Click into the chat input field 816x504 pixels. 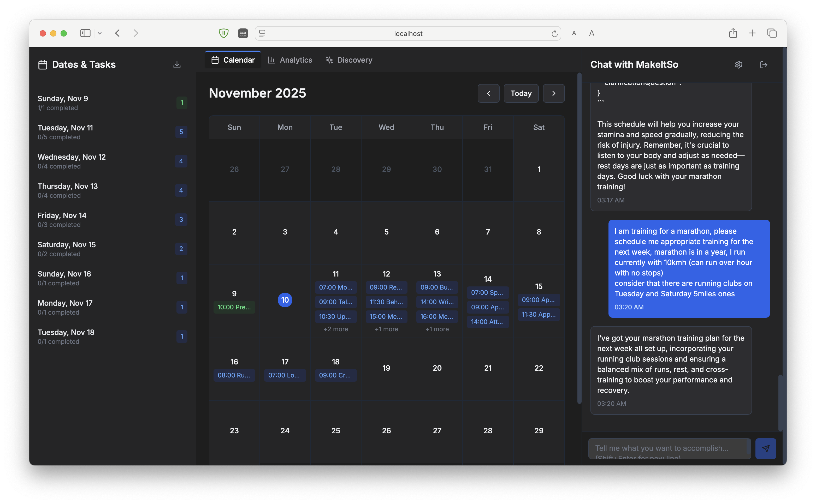tap(669, 448)
